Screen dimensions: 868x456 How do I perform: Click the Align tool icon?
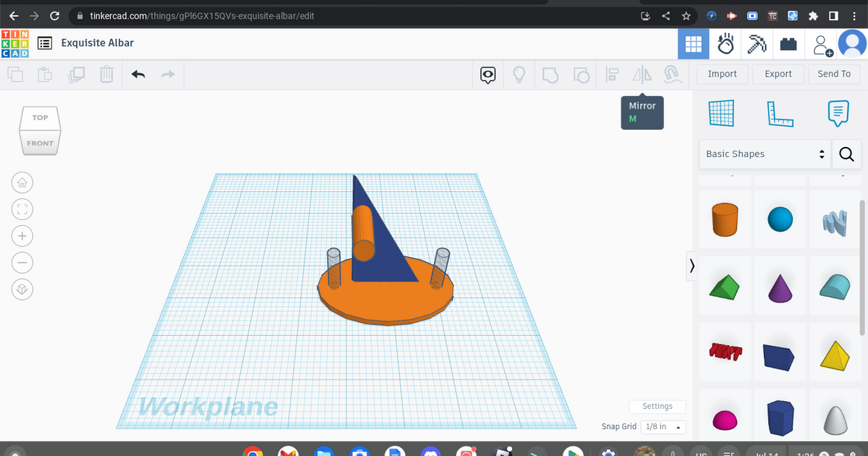pyautogui.click(x=612, y=74)
